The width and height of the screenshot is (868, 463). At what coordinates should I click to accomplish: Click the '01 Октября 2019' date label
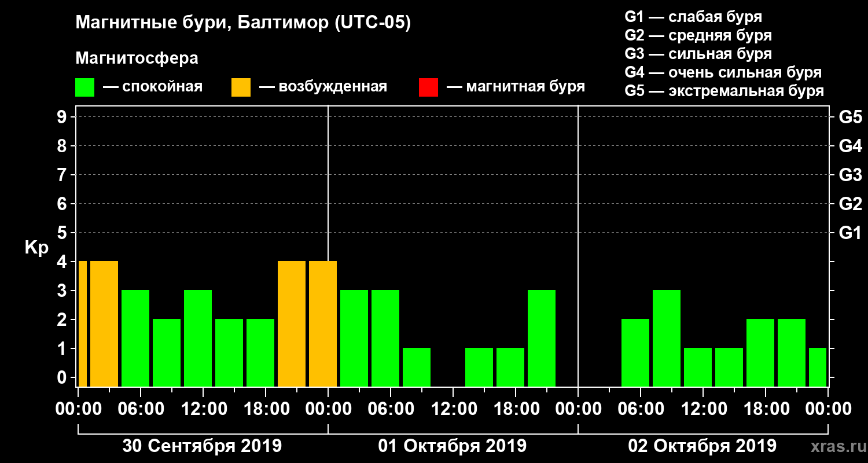click(x=453, y=446)
